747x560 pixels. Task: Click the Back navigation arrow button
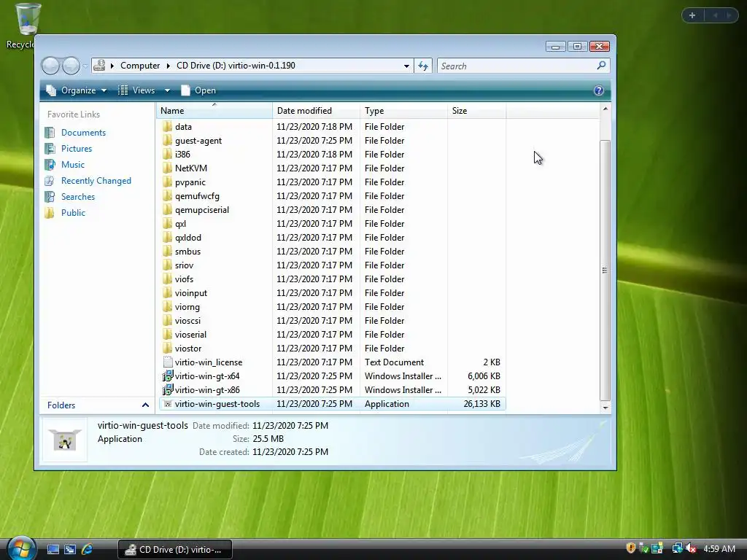coord(50,66)
